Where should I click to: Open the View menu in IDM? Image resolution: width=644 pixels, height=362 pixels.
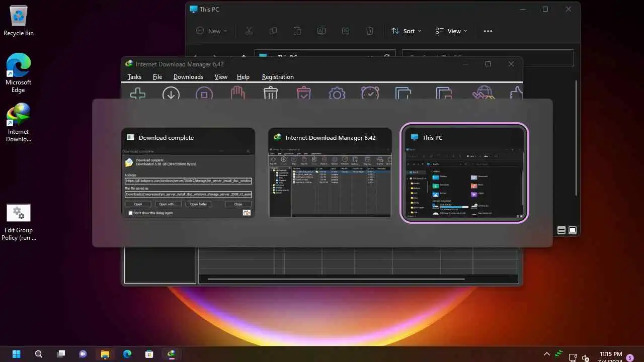tap(221, 77)
